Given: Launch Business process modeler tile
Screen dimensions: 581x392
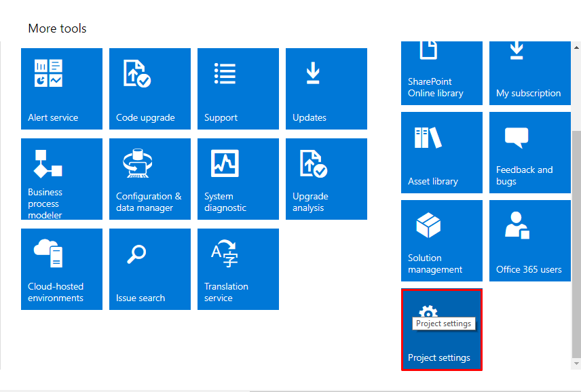Looking at the screenshot, I should 62,179.
